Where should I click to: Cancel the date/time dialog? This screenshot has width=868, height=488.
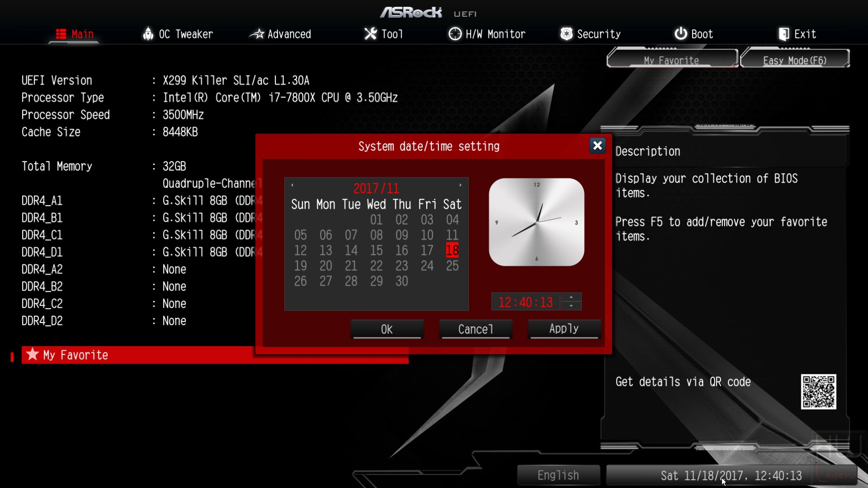(476, 329)
